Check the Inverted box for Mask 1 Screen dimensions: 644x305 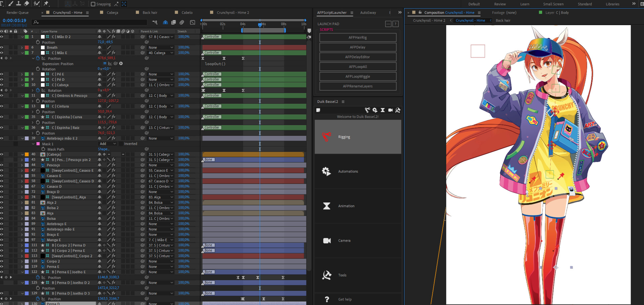pos(121,144)
